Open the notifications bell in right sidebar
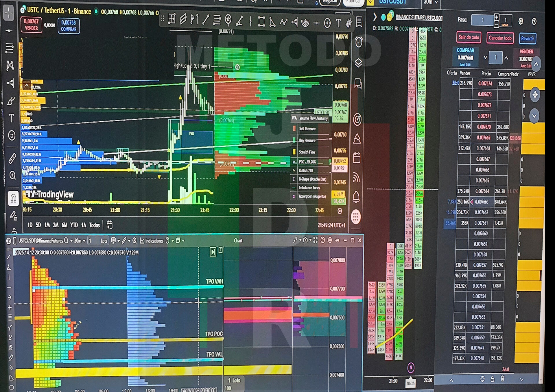555x392 pixels. (356, 197)
